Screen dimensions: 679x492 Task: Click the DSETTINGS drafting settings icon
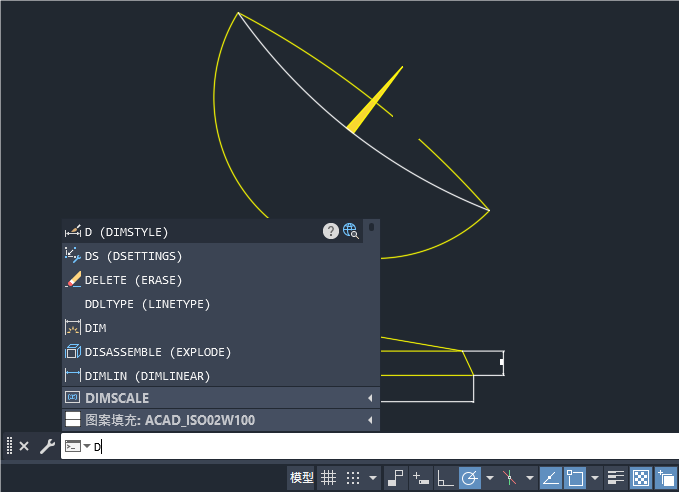(x=73, y=255)
